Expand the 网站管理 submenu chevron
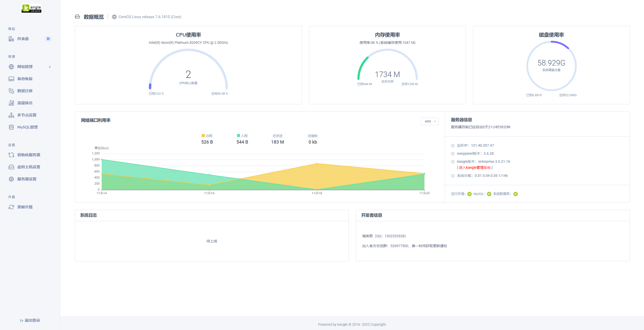The height and width of the screenshot is (330, 644). (x=50, y=67)
